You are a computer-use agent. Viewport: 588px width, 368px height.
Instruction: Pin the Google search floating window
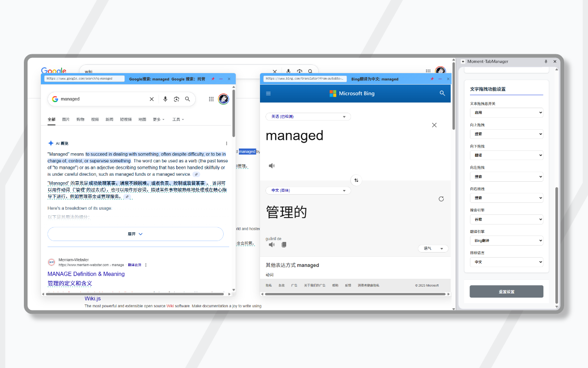tap(213, 79)
